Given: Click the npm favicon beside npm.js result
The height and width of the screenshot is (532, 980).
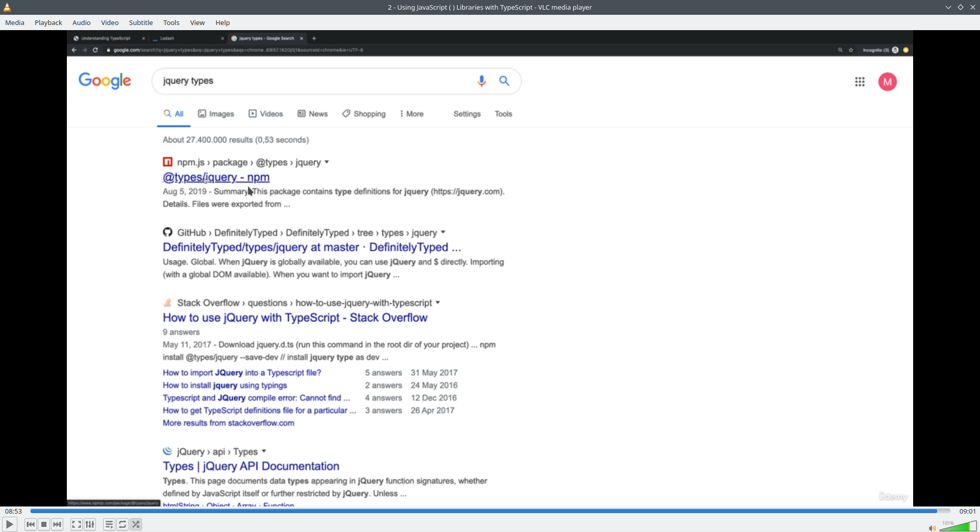Looking at the screenshot, I should tap(167, 162).
